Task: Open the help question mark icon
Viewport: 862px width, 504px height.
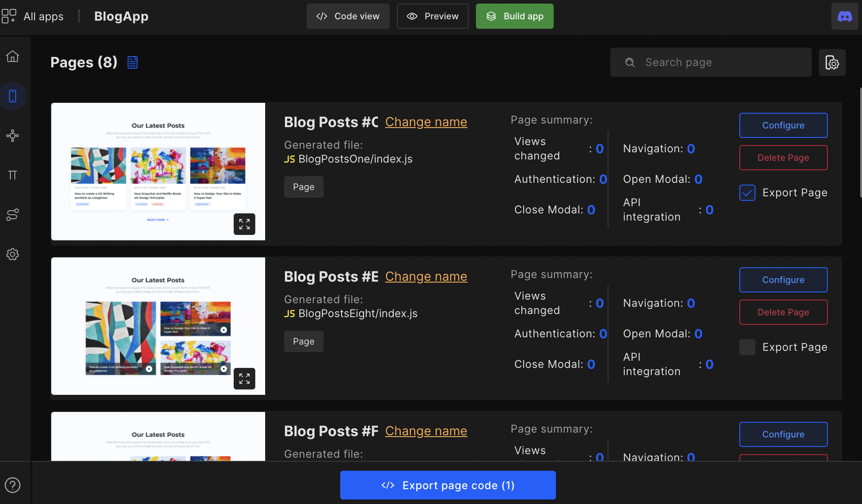Action: point(13,485)
